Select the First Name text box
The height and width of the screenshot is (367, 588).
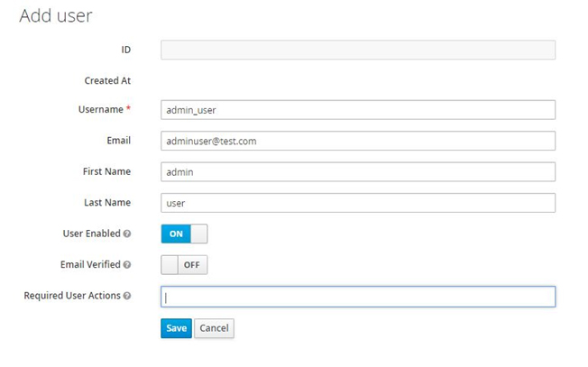point(357,172)
